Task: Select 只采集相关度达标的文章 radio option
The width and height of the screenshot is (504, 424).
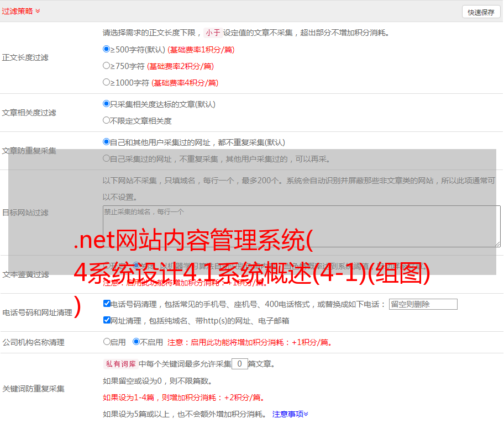Action: 106,104
